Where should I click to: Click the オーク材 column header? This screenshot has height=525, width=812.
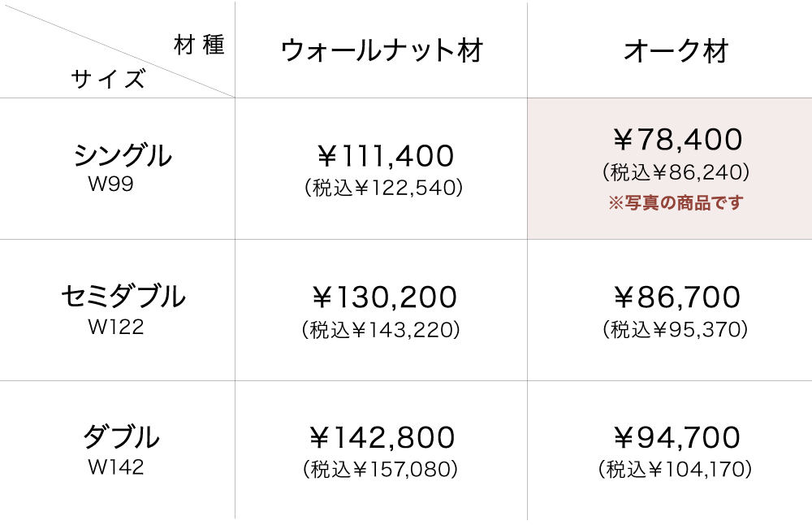pos(676,51)
